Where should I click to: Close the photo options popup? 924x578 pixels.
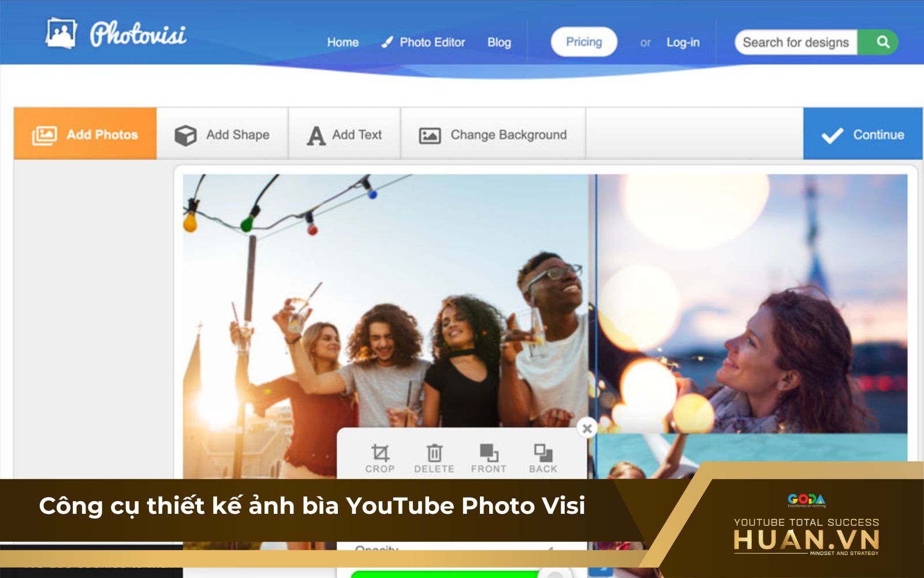tap(587, 428)
